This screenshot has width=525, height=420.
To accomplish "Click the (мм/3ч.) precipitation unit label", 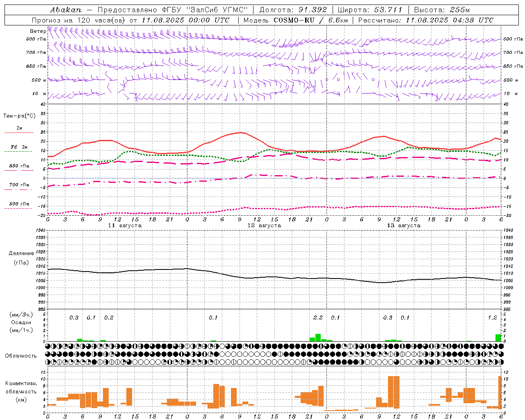I will tap(21, 315).
